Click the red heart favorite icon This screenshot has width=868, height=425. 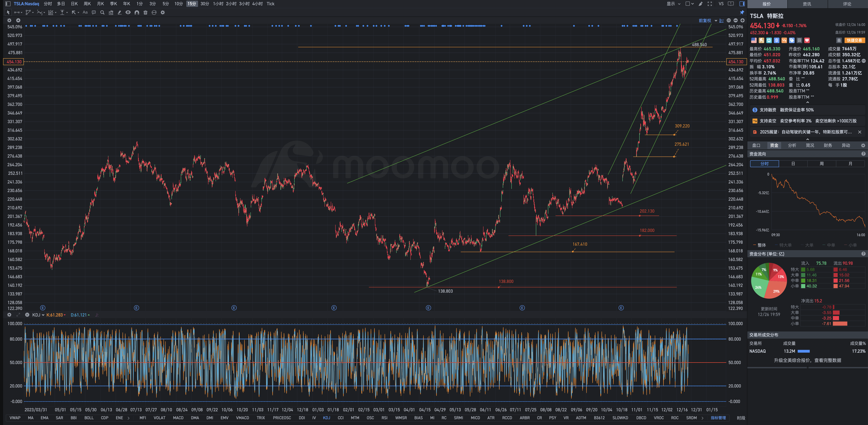click(807, 41)
